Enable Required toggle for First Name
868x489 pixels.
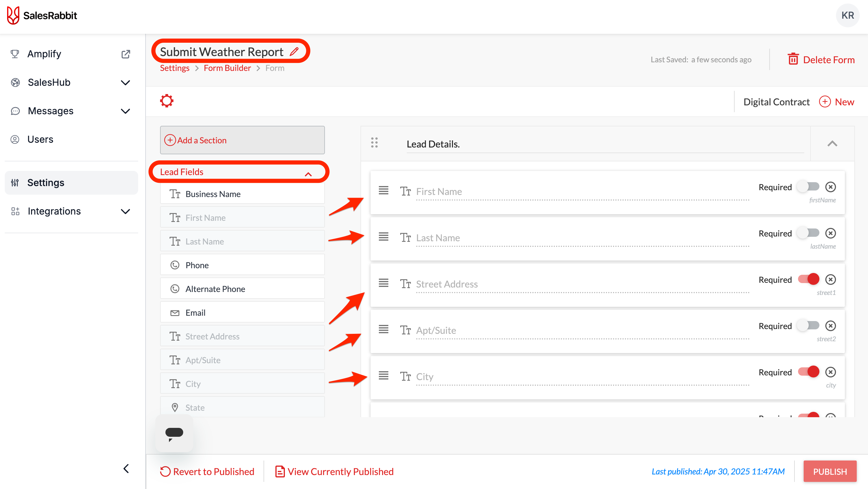click(808, 187)
